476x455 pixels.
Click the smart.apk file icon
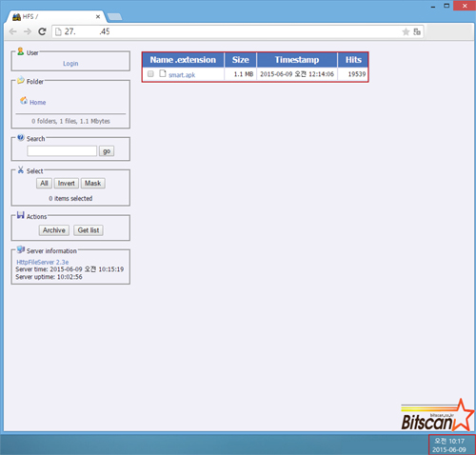(163, 73)
